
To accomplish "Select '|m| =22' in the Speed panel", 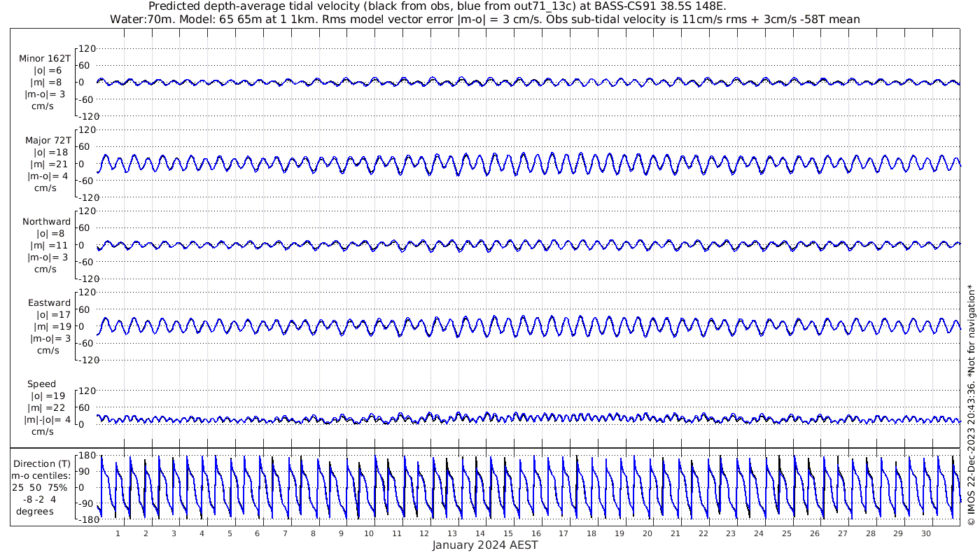I will pyautogui.click(x=48, y=408).
